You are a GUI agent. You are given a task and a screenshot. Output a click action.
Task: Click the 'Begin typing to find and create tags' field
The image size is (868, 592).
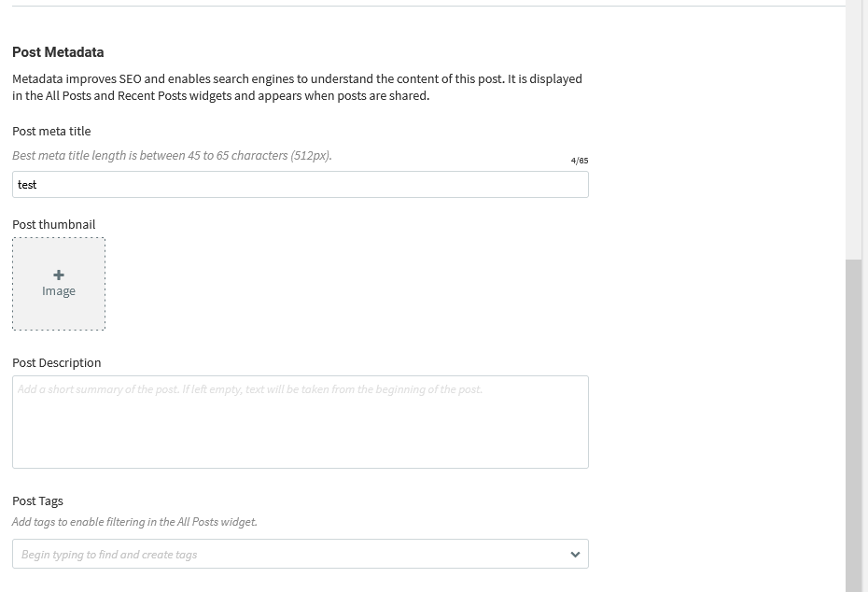pyautogui.click(x=301, y=554)
